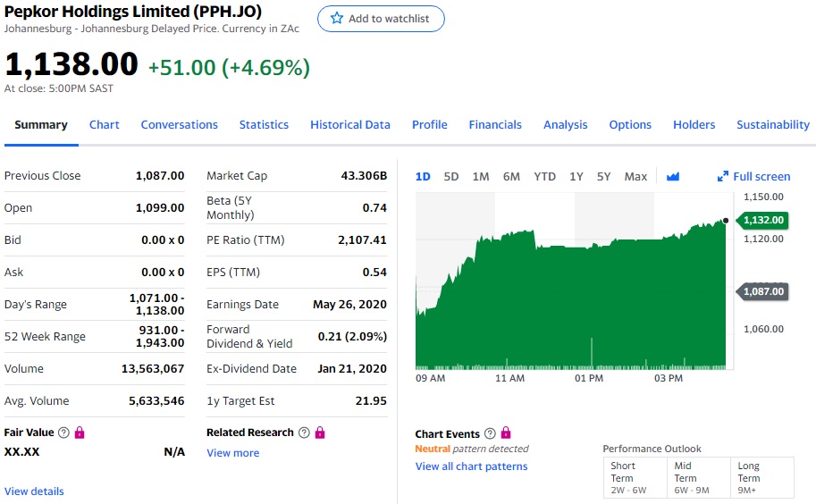This screenshot has height=504, width=816.
Task: Go to the Sustainability tab
Action: click(x=773, y=125)
